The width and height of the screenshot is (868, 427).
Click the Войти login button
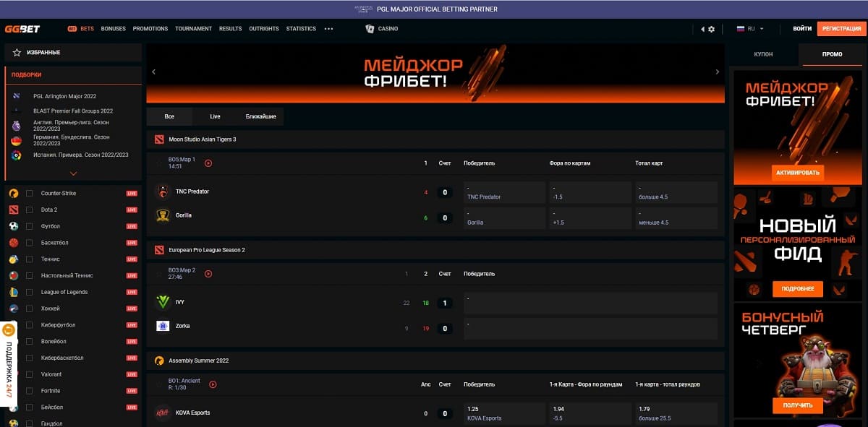(x=802, y=29)
